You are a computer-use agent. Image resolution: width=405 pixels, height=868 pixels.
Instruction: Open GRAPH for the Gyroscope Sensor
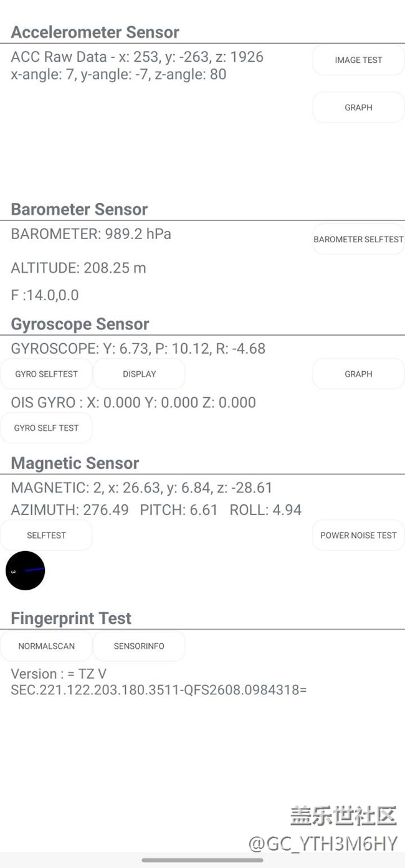tap(358, 374)
